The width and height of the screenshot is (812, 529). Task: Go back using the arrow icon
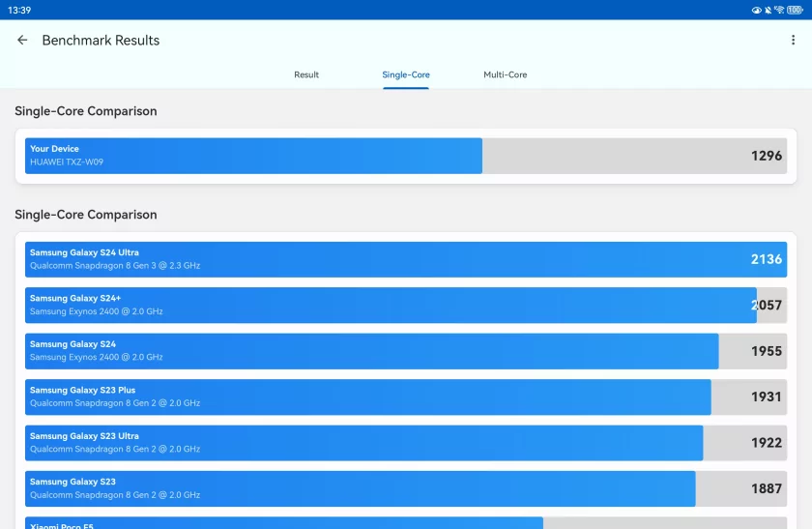[x=22, y=40]
